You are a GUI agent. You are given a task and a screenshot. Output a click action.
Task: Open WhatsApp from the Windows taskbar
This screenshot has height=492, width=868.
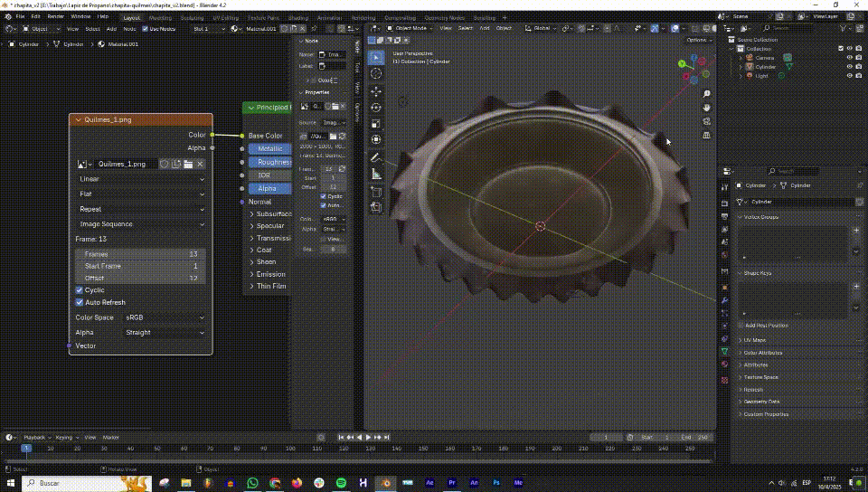coord(252,484)
